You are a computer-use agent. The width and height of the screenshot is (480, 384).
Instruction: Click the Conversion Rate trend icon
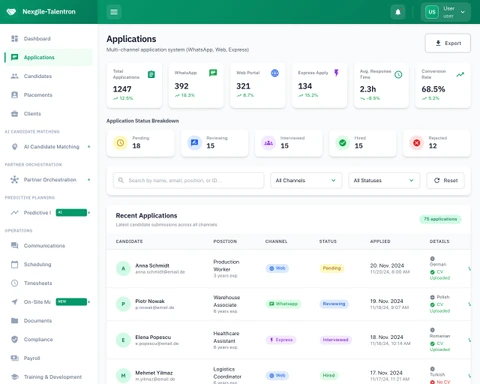click(460, 74)
